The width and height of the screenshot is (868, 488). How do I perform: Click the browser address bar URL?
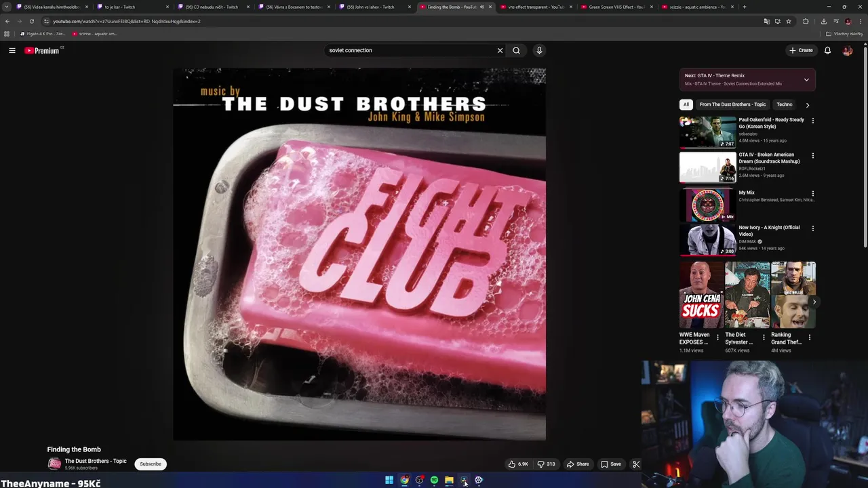pyautogui.click(x=127, y=21)
